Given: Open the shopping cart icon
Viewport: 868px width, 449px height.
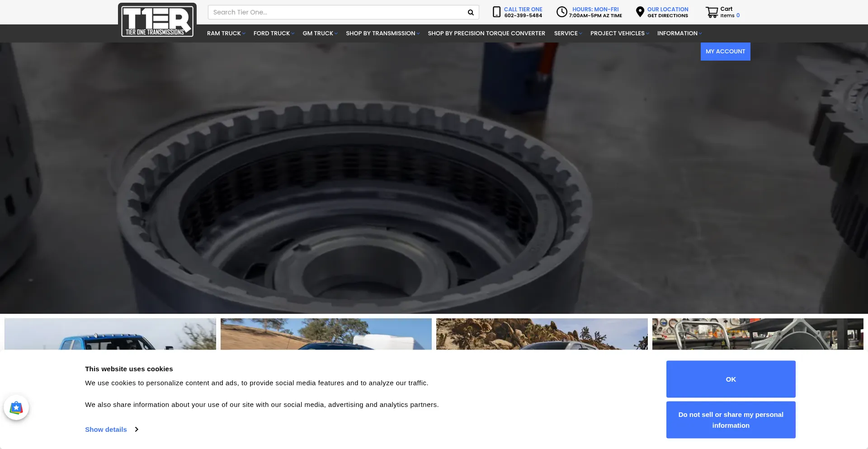Looking at the screenshot, I should pos(712,12).
